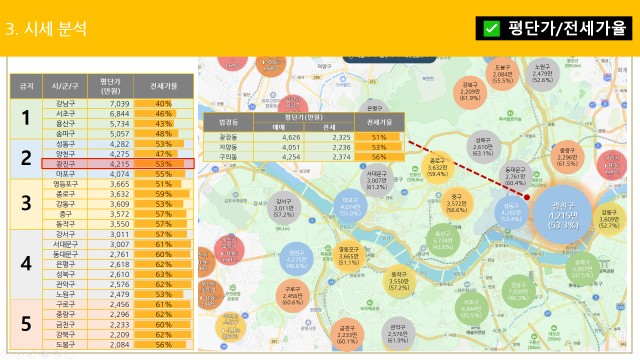Viewport: 640px width, 360px height.
Task: Select tier number 2 in the 급지 column
Action: 26,158
